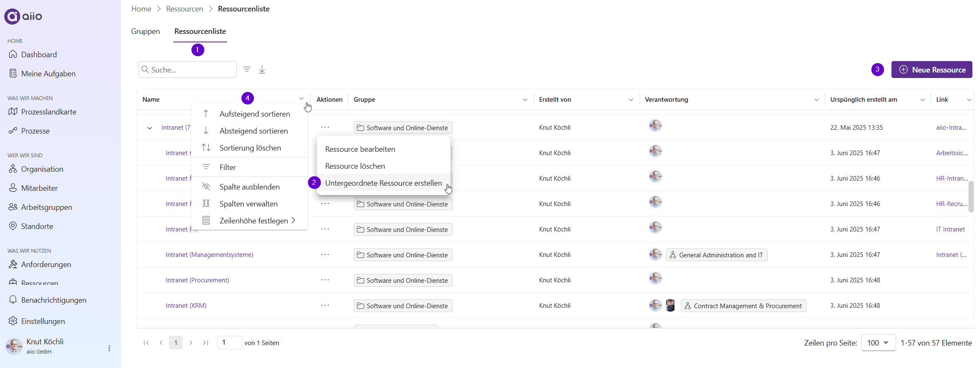Choose Ressource bearbeiten
Viewport: 980px width, 368px height.
(x=383, y=149)
